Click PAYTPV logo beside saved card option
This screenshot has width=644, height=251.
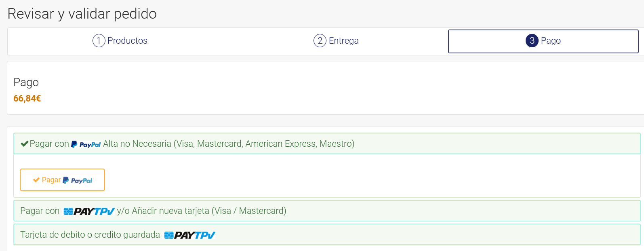coord(190,235)
